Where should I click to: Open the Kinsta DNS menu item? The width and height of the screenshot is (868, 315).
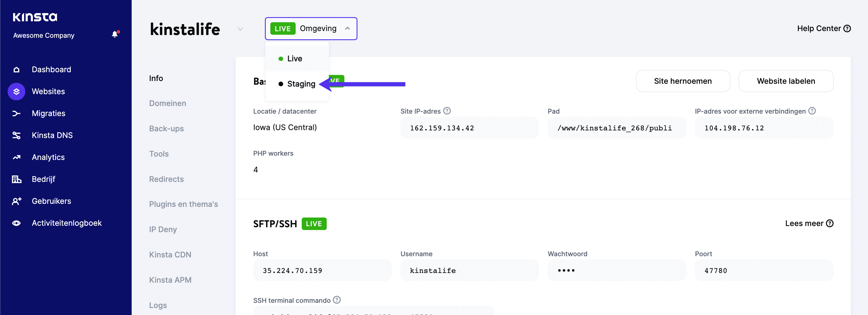52,136
